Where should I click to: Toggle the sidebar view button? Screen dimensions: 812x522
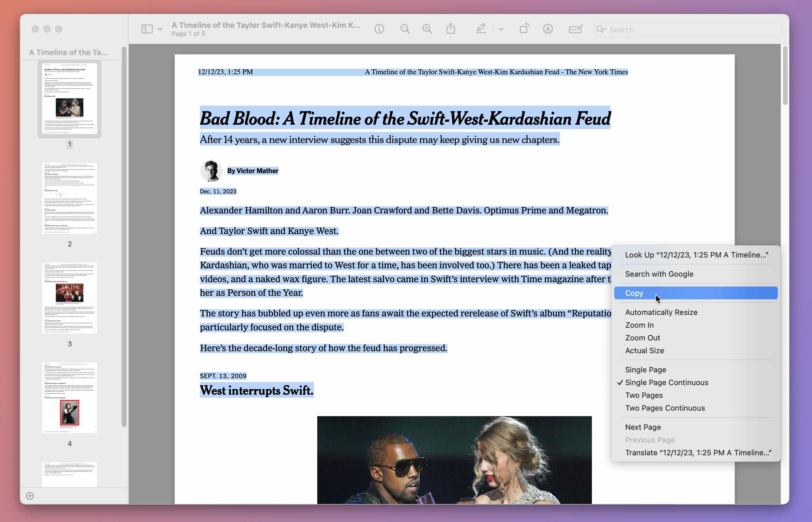click(x=147, y=29)
